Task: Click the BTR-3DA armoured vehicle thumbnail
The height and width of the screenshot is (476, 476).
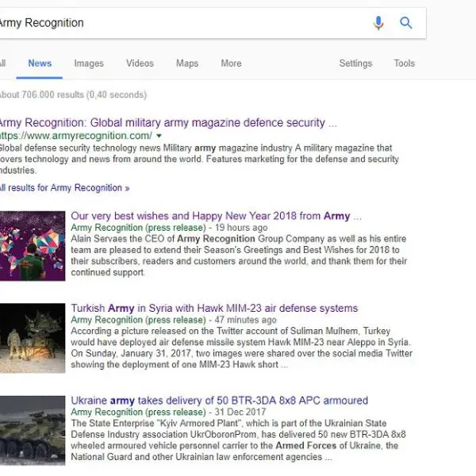Action: tap(32, 431)
